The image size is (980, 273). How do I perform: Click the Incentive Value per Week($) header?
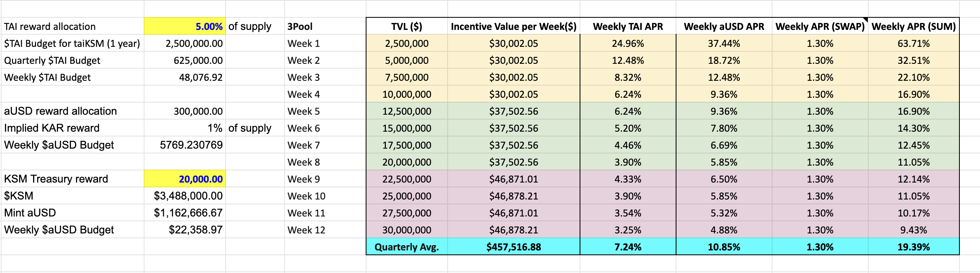513,27
